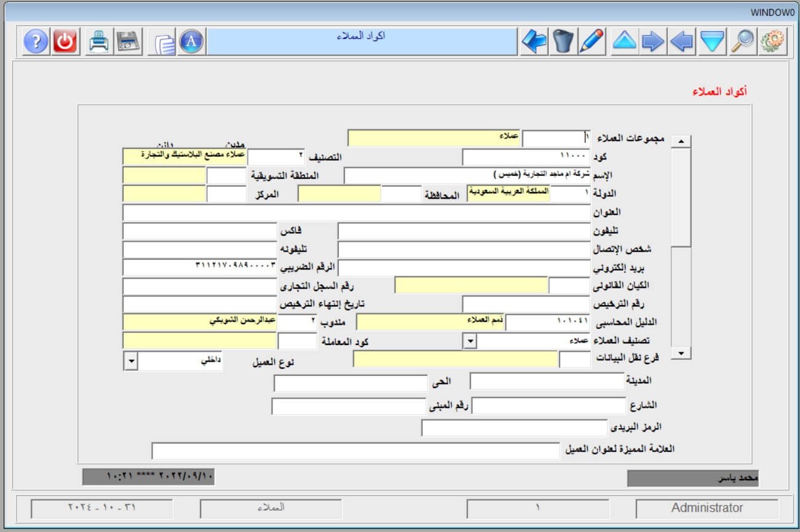
Task: Open settings via the gear icon
Action: pos(772,42)
